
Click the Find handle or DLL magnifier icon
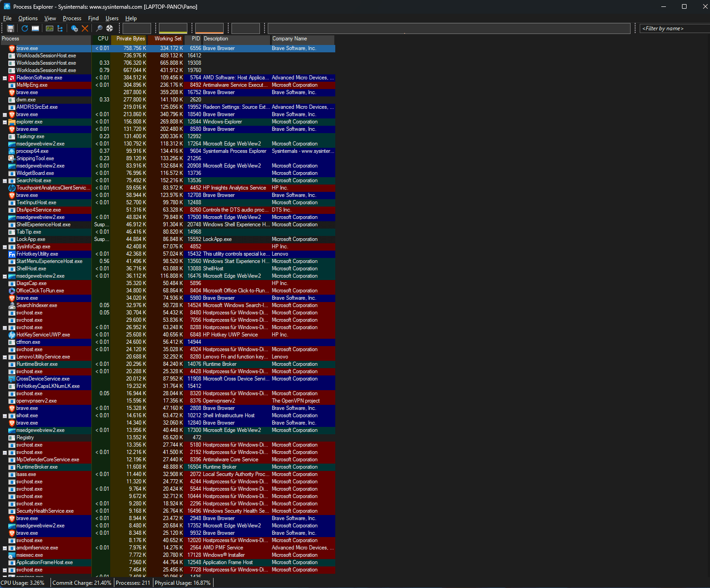coord(99,28)
